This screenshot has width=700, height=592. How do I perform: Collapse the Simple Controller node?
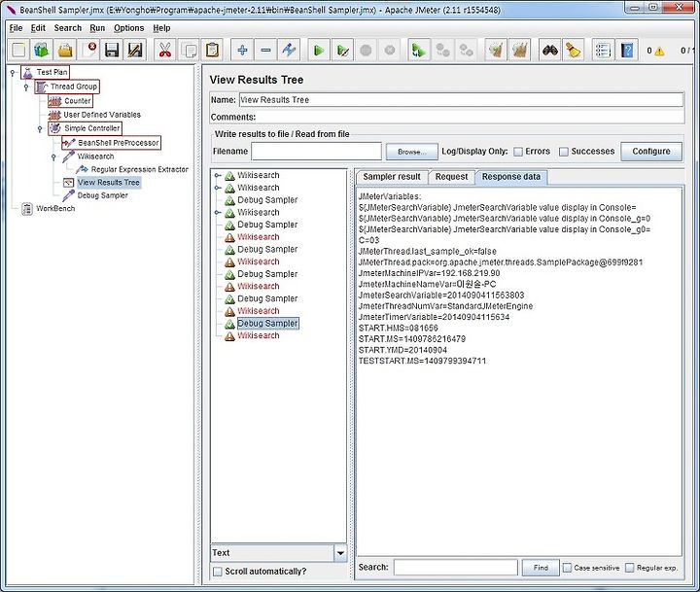click(x=40, y=128)
